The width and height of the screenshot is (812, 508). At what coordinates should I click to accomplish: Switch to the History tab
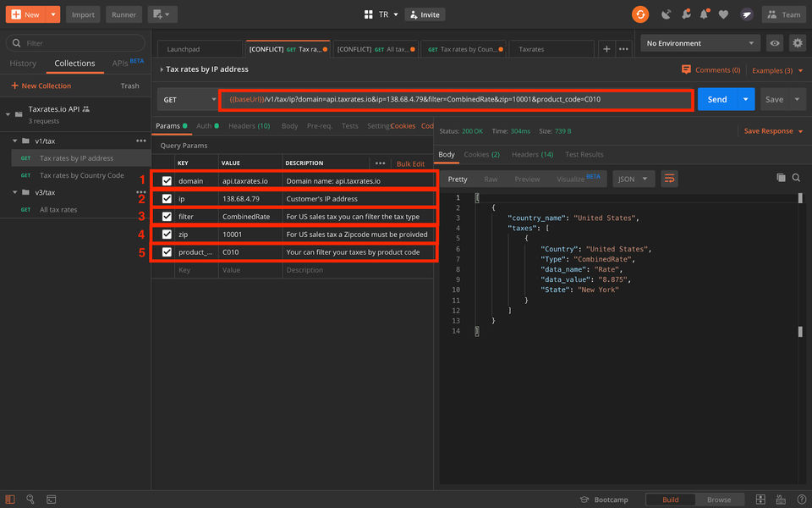tap(23, 63)
